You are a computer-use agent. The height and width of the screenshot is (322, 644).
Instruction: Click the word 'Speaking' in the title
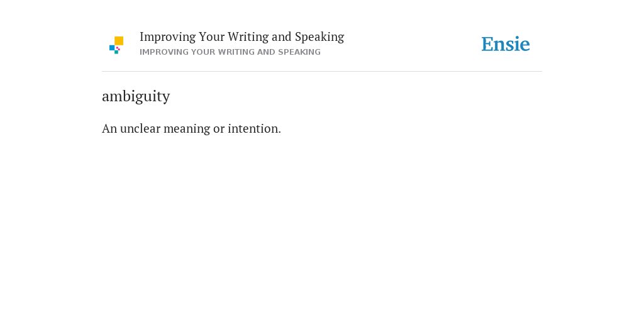pyautogui.click(x=319, y=37)
